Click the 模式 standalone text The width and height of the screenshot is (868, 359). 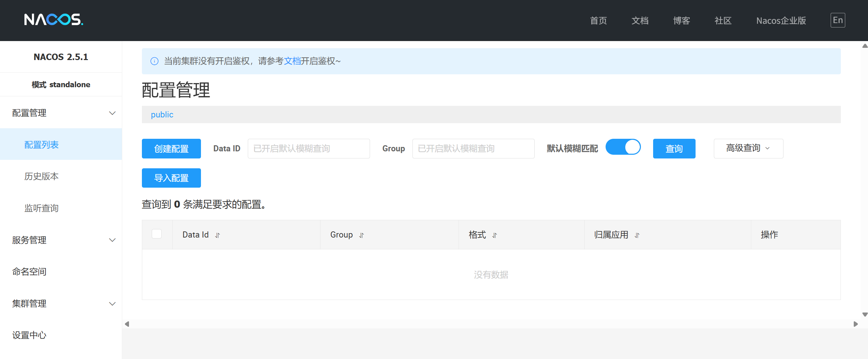(61, 84)
